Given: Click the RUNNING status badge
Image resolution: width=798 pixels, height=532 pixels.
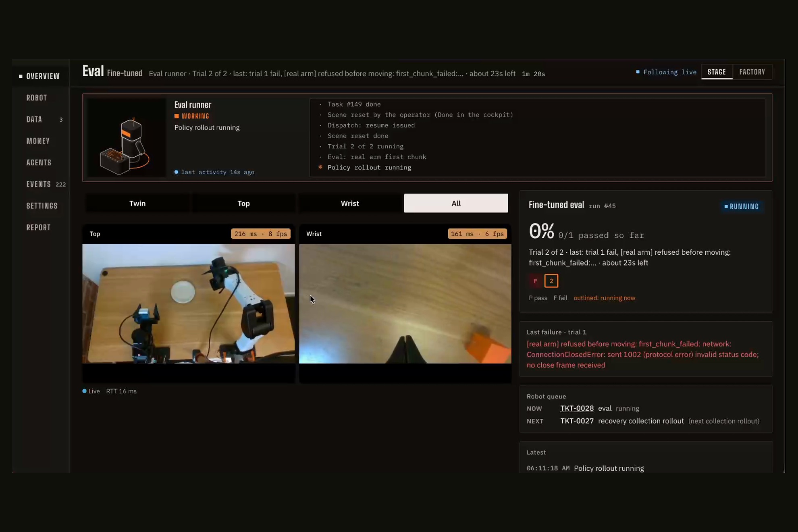Looking at the screenshot, I should tap(742, 206).
